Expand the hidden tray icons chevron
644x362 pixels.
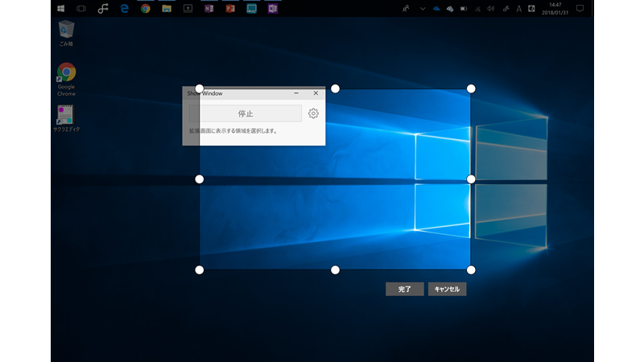(x=422, y=9)
